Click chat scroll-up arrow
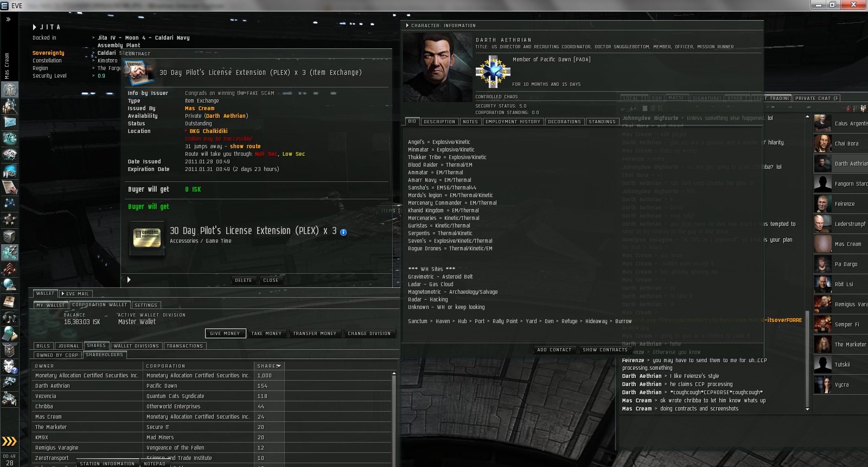868x467 pixels. click(807, 117)
